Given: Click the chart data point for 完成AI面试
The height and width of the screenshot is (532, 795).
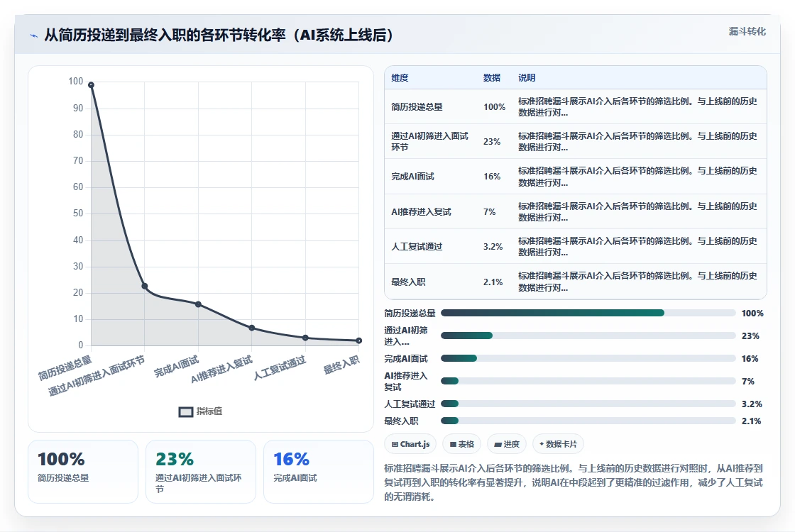Looking at the screenshot, I should pos(198,304).
